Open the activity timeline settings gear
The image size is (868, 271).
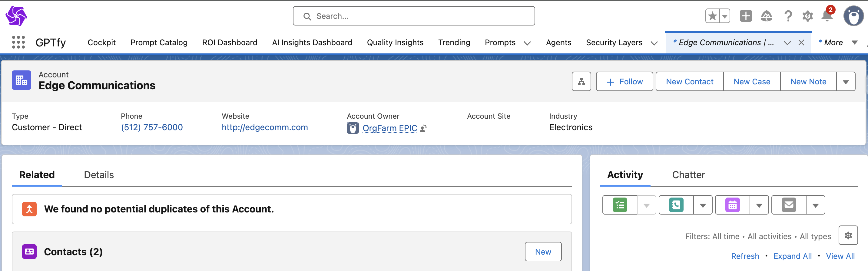tap(848, 235)
